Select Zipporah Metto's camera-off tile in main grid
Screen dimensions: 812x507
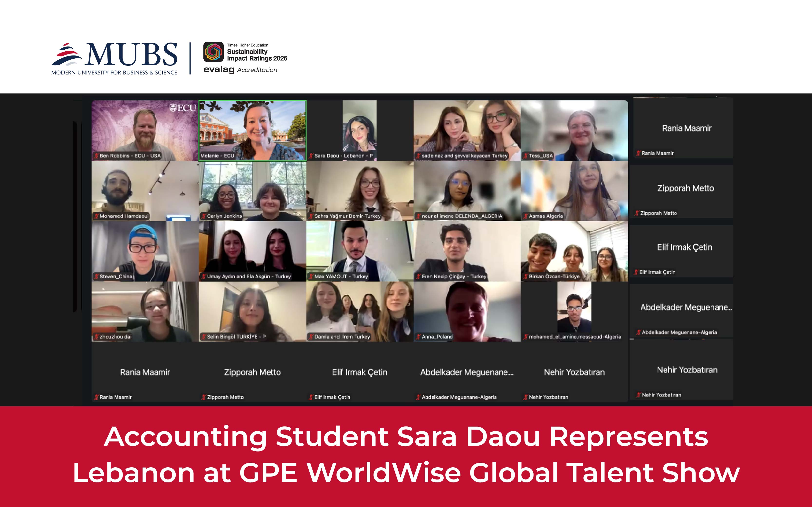click(252, 372)
